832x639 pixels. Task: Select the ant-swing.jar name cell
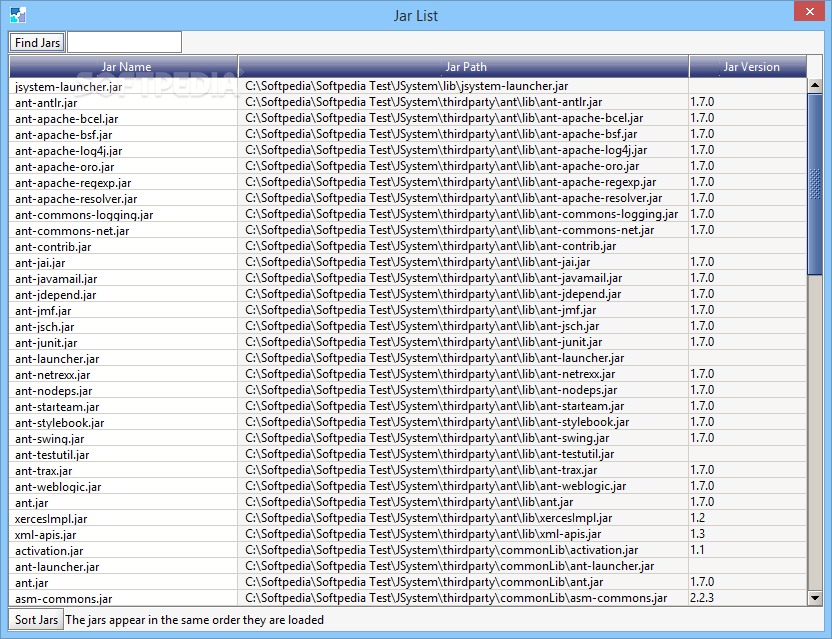pos(124,438)
